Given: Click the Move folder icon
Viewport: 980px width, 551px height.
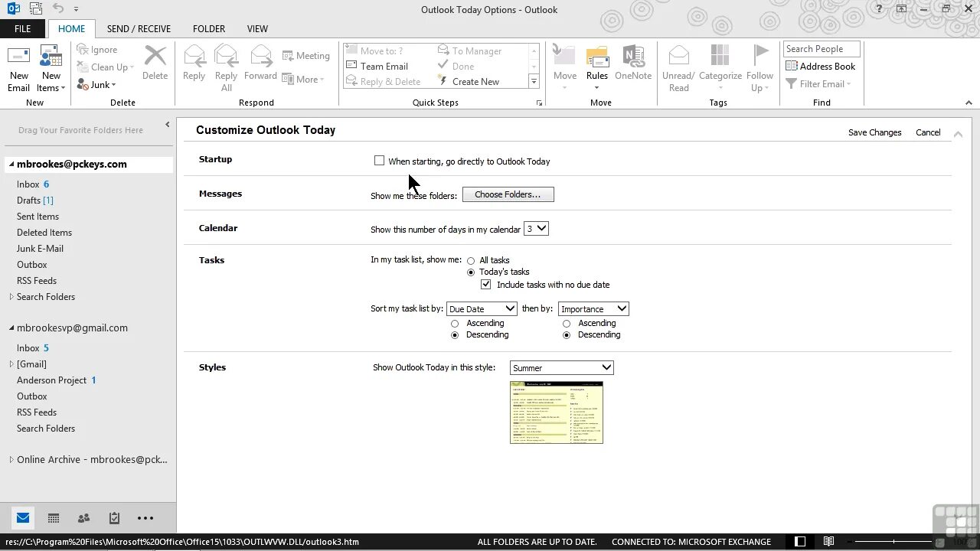Looking at the screenshot, I should [564, 56].
